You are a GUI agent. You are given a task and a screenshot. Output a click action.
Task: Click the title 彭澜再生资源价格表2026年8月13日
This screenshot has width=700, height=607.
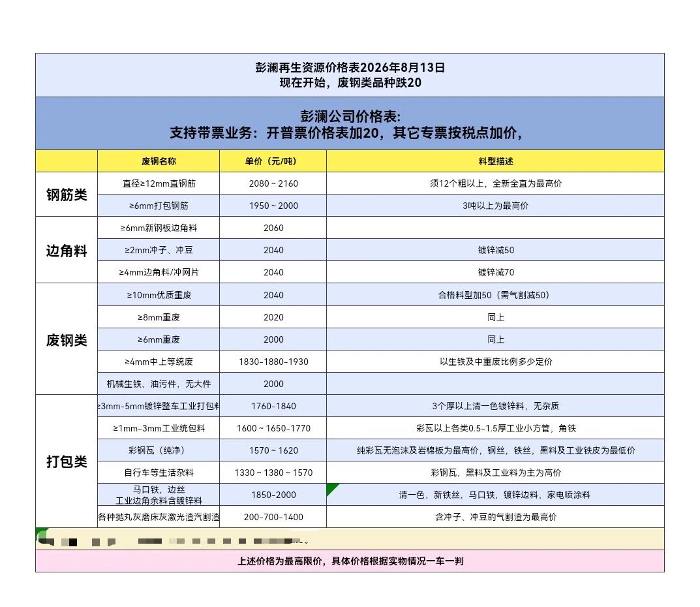pos(350,67)
